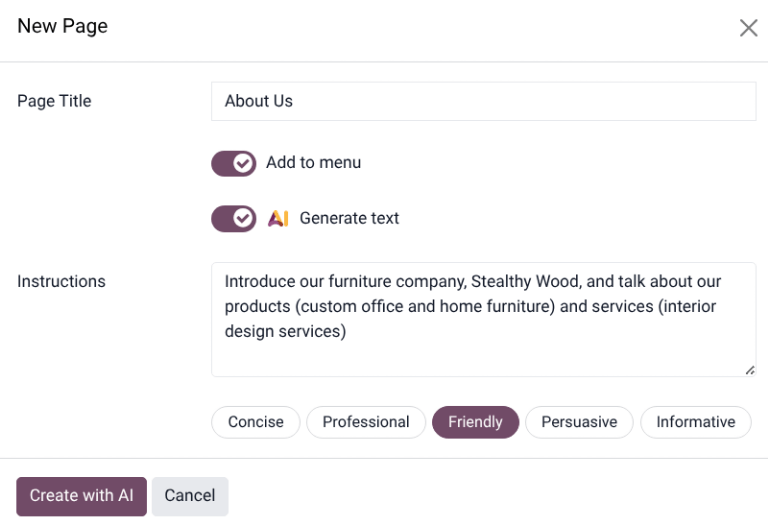Click the selected Friendly tone pill
This screenshot has height=524, width=768.
475,422
